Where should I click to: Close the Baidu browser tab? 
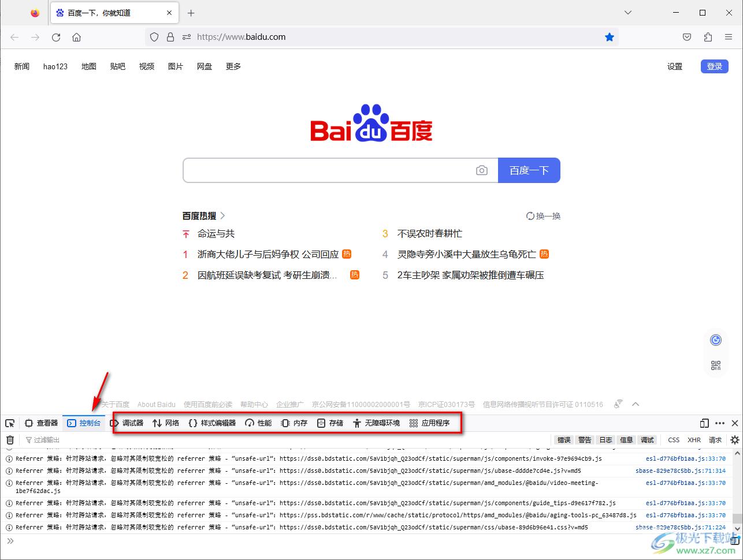[169, 13]
